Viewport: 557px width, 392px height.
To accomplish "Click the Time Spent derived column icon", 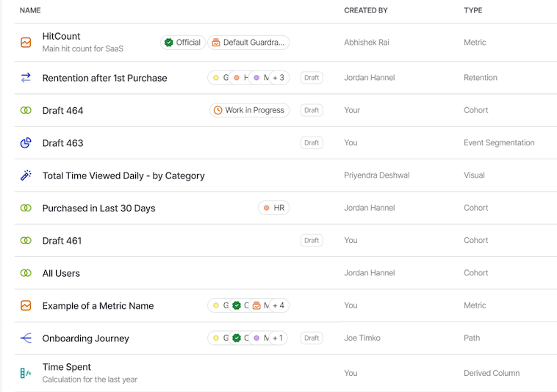I will (x=26, y=373).
